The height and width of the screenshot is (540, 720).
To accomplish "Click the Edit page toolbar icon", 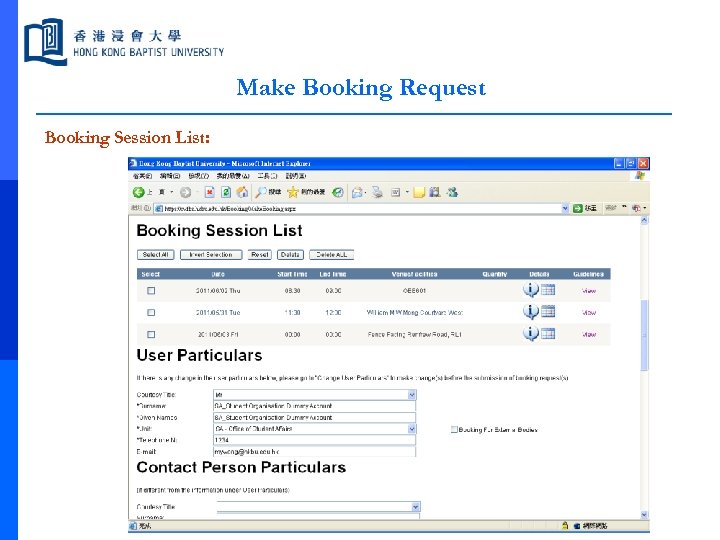I will click(x=395, y=192).
